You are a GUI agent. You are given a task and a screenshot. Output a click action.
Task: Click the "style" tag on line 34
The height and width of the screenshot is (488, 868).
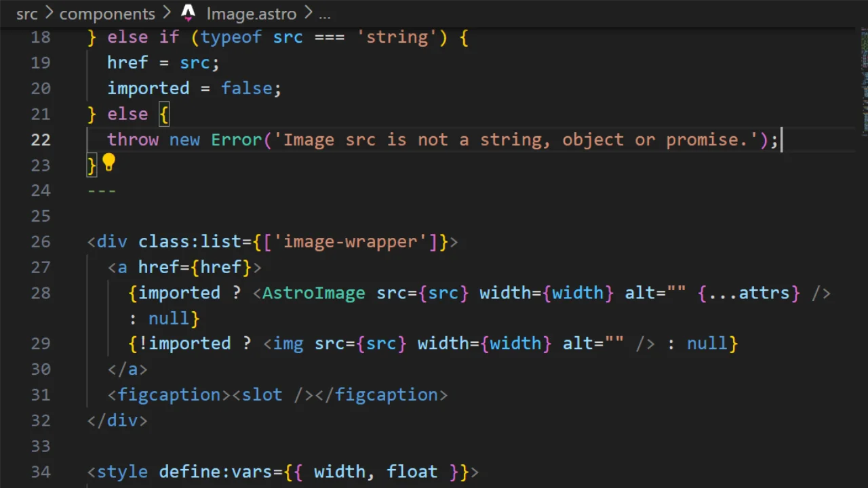(122, 472)
